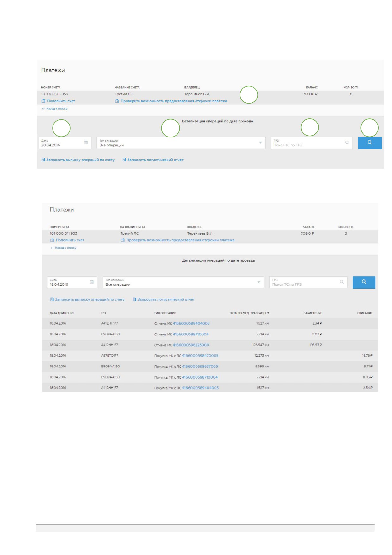
Task: Open 'Тип операции' dropdown in the 20.04.2016 panel
Action: pyautogui.click(x=181, y=143)
